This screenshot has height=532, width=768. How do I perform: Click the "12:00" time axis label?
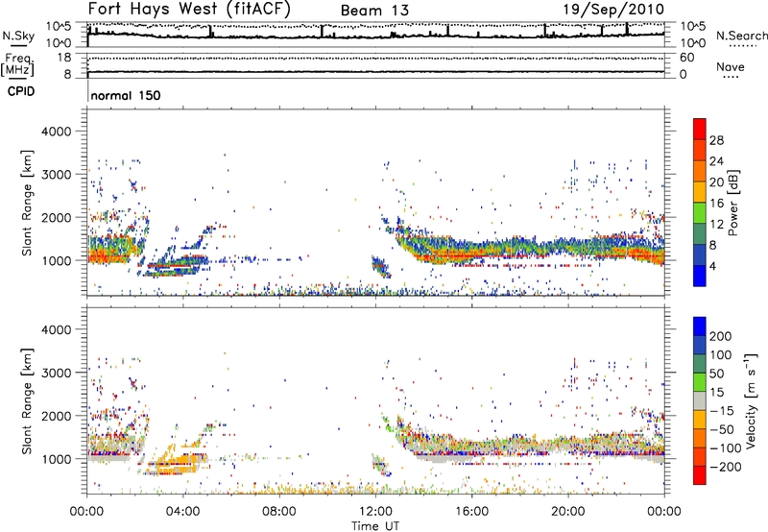click(x=375, y=512)
